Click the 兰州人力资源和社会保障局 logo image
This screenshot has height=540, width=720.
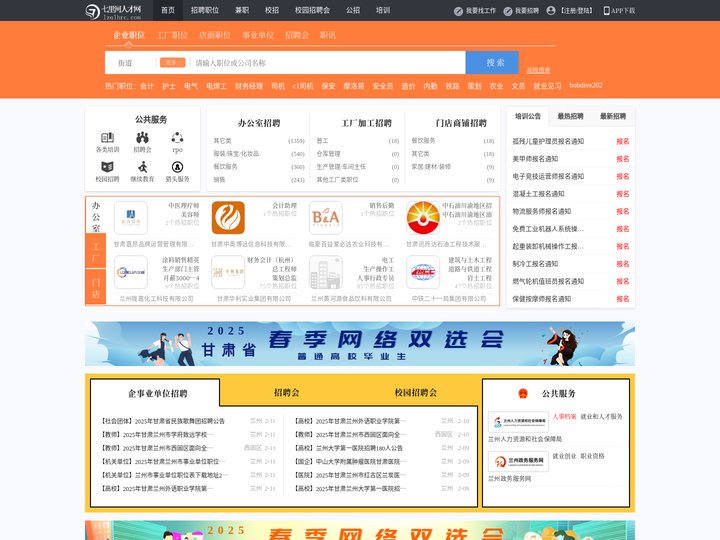518,422
